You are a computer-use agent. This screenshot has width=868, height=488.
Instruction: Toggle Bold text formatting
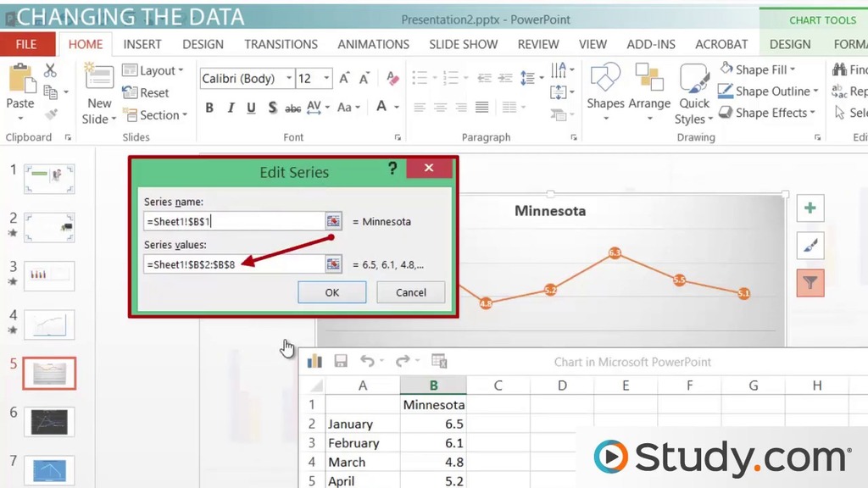point(209,108)
